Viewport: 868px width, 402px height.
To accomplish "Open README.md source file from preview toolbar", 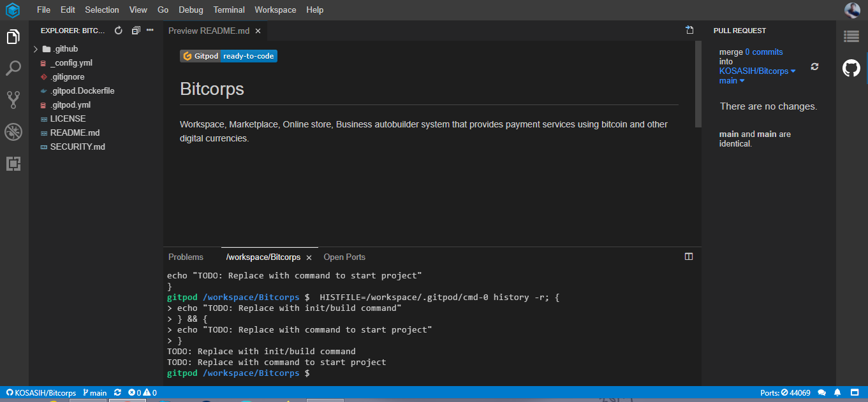I will tap(689, 30).
